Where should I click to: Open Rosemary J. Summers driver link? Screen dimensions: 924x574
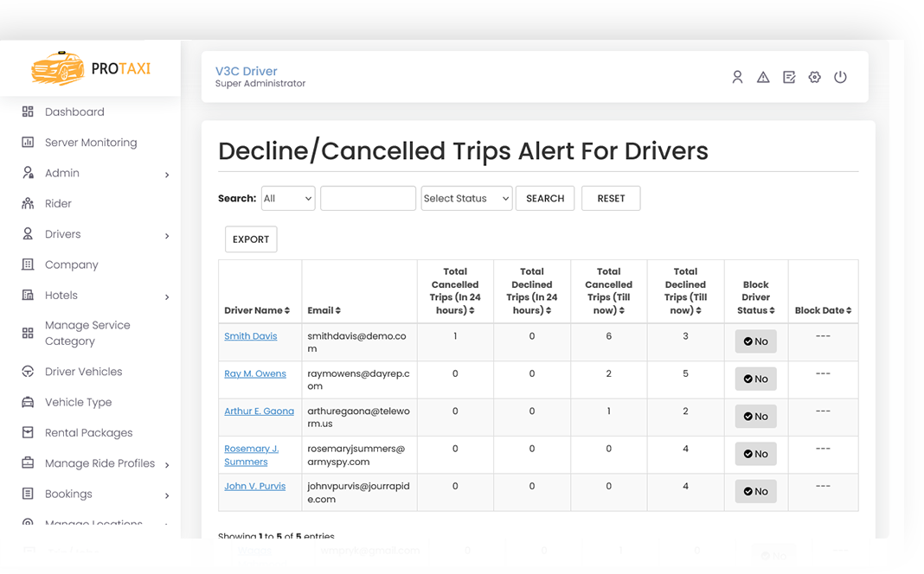(x=252, y=455)
